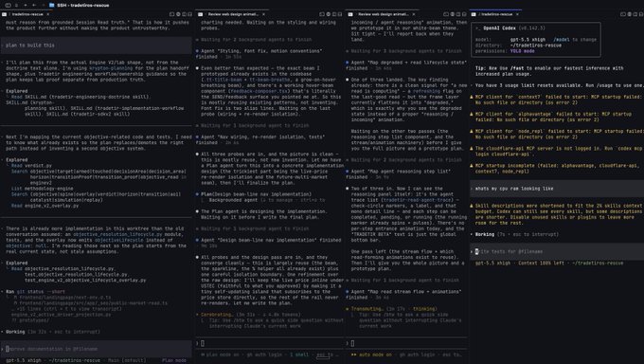Click leftmost header icon of Codex pane
This screenshot has height=364, width=644.
623,14
